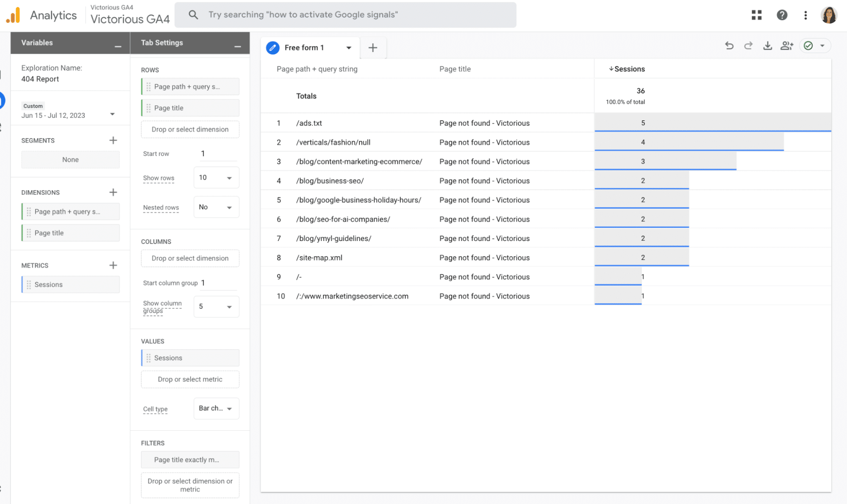
Task: Click the None segment placeholder
Action: [70, 160]
